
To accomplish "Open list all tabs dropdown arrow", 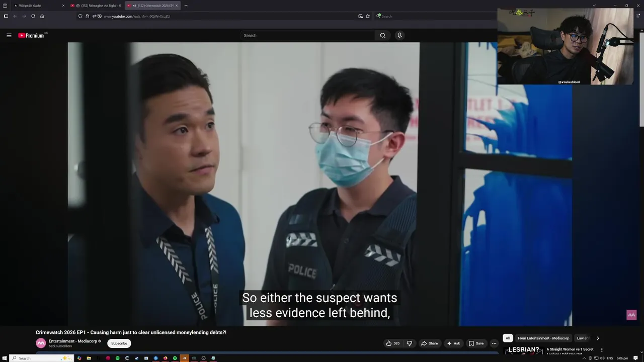I will pyautogui.click(x=594, y=6).
